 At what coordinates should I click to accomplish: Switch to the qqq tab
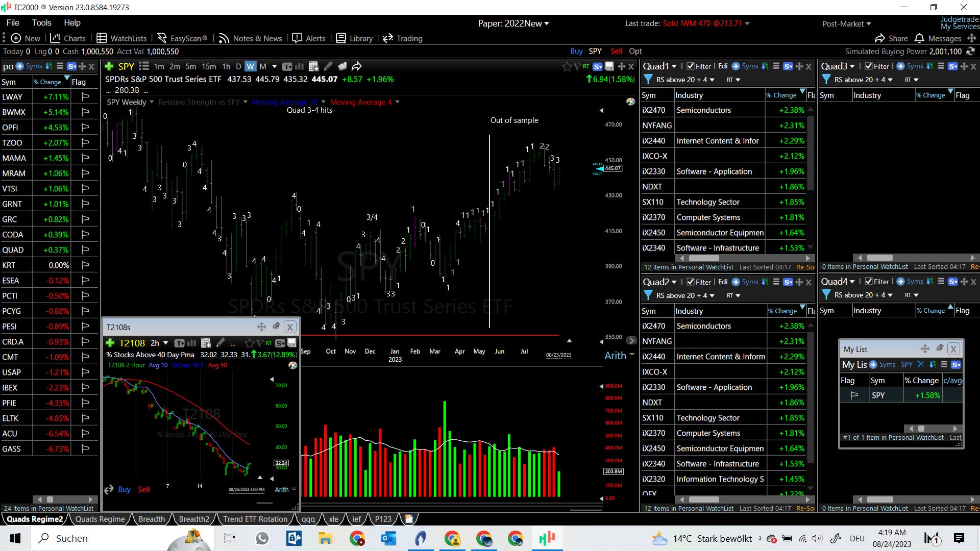[308, 519]
